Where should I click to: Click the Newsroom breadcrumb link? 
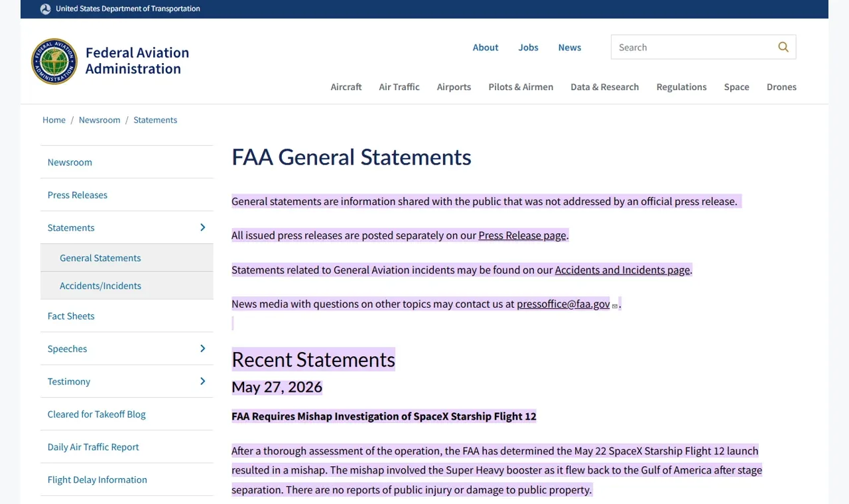(x=99, y=120)
